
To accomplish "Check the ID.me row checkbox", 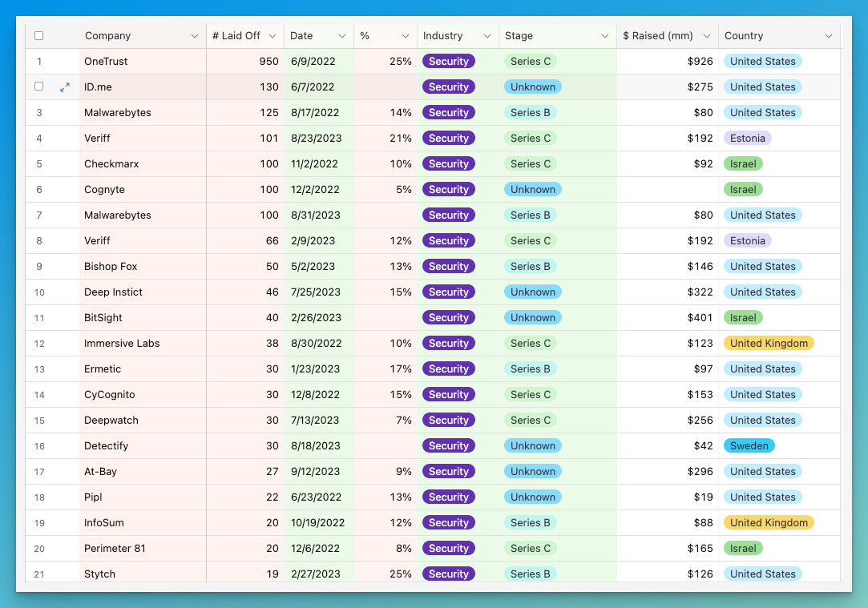I will (38, 87).
